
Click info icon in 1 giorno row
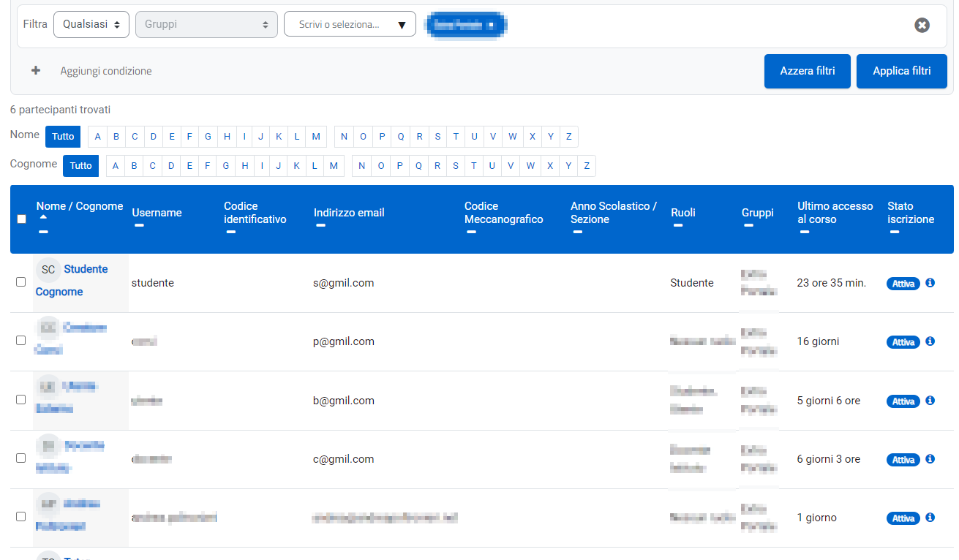pyautogui.click(x=930, y=518)
